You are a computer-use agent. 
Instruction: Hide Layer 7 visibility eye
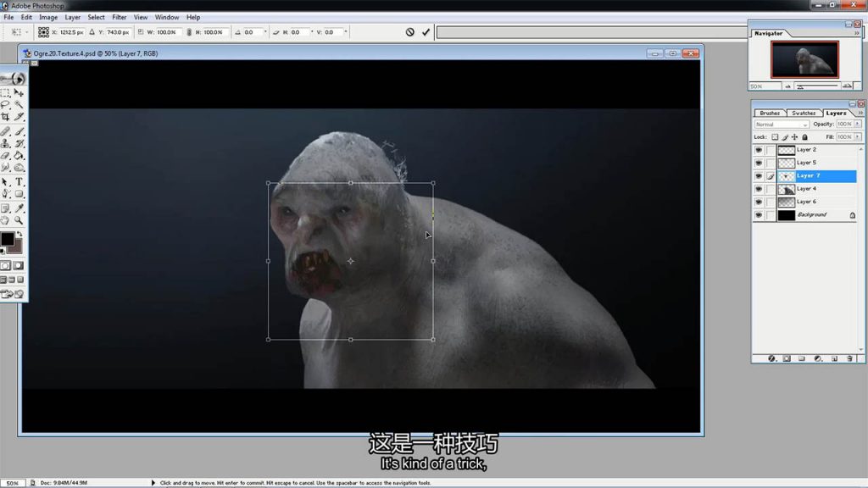759,176
